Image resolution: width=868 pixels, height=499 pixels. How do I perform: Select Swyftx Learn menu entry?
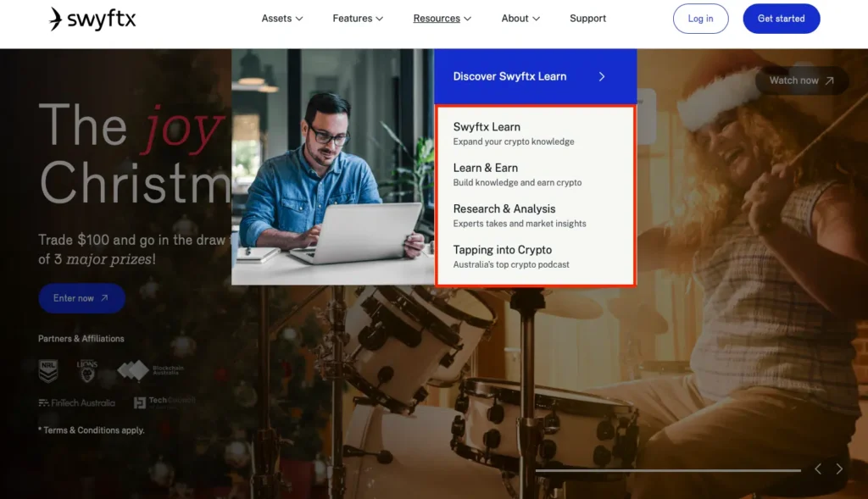point(515,133)
